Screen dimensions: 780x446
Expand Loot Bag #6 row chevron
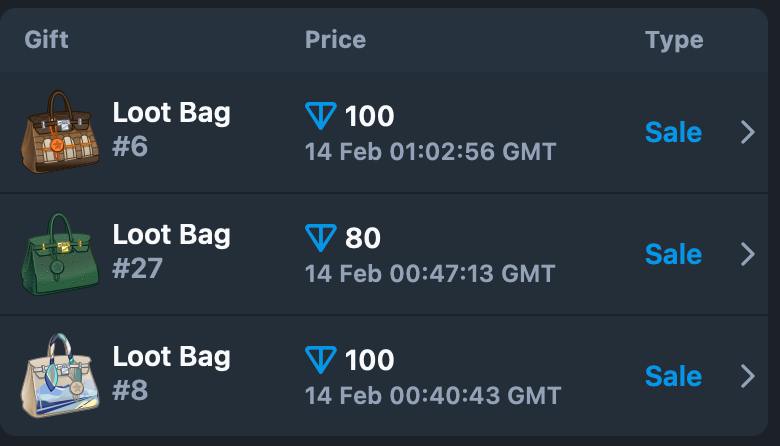click(x=748, y=132)
